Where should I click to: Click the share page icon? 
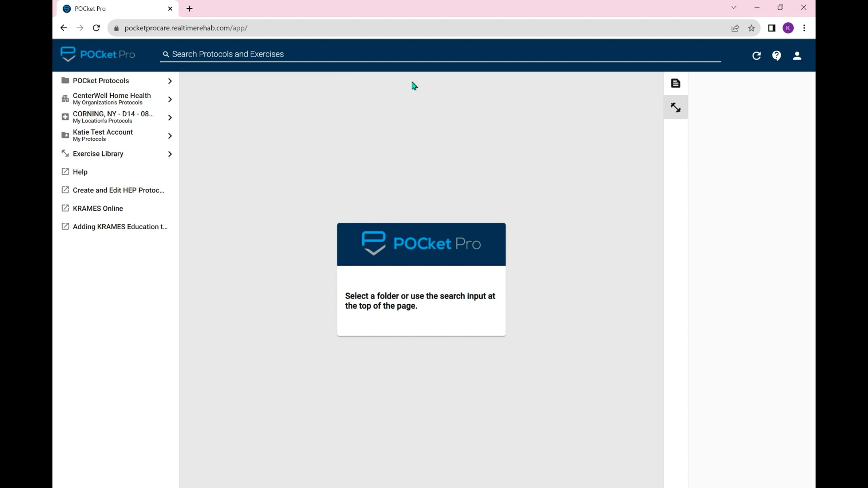tap(735, 28)
